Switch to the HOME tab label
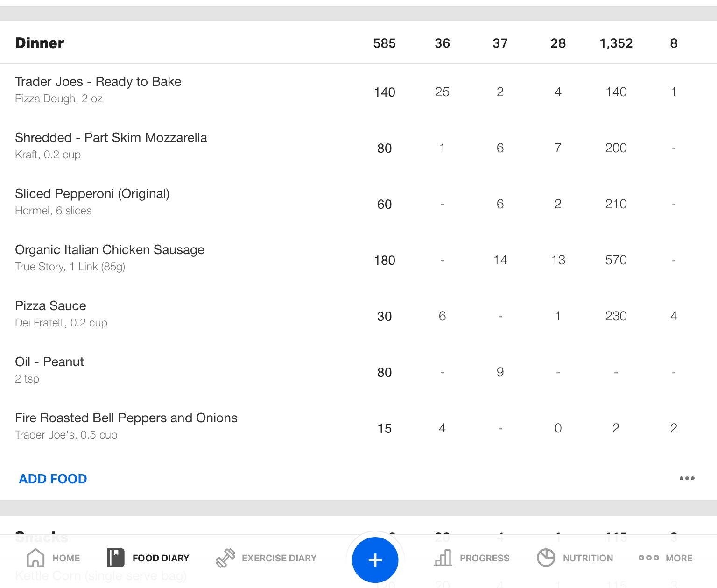 point(66,558)
